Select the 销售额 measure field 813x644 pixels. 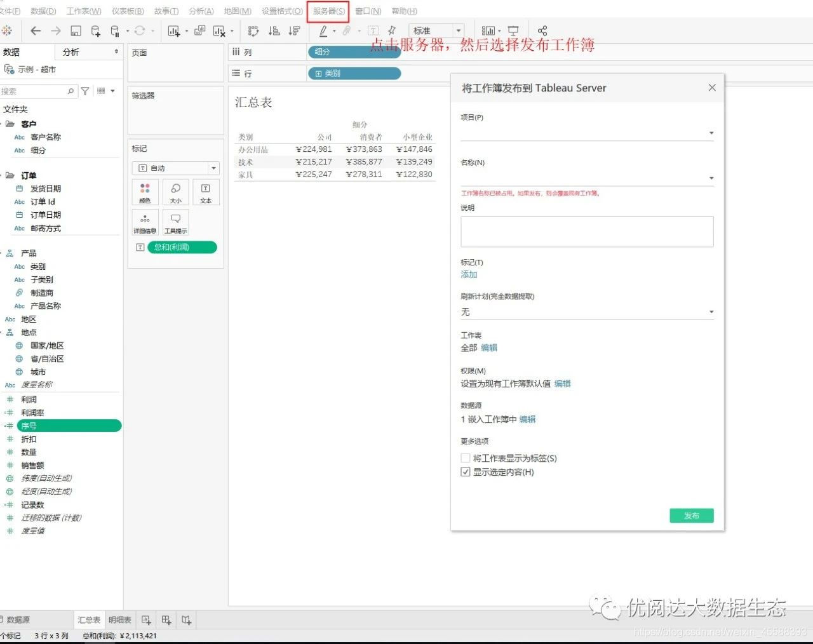coord(32,466)
